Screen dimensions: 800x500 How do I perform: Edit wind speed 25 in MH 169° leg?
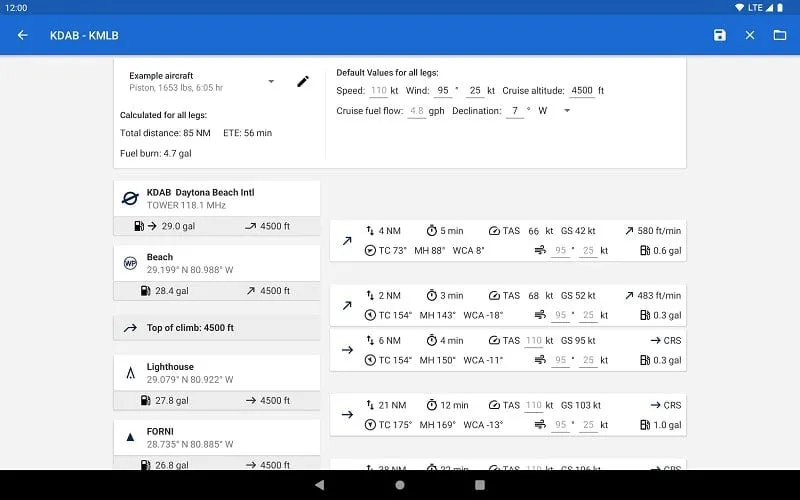[588, 425]
